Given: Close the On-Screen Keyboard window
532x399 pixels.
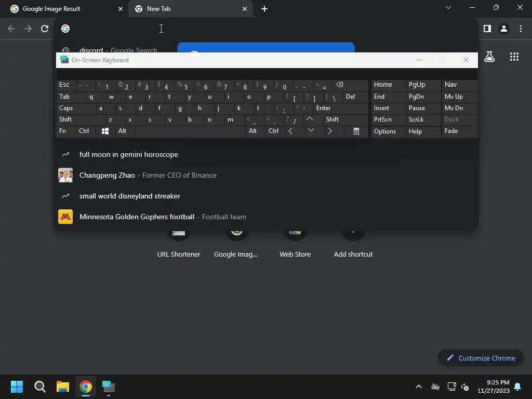Looking at the screenshot, I should (466, 60).
